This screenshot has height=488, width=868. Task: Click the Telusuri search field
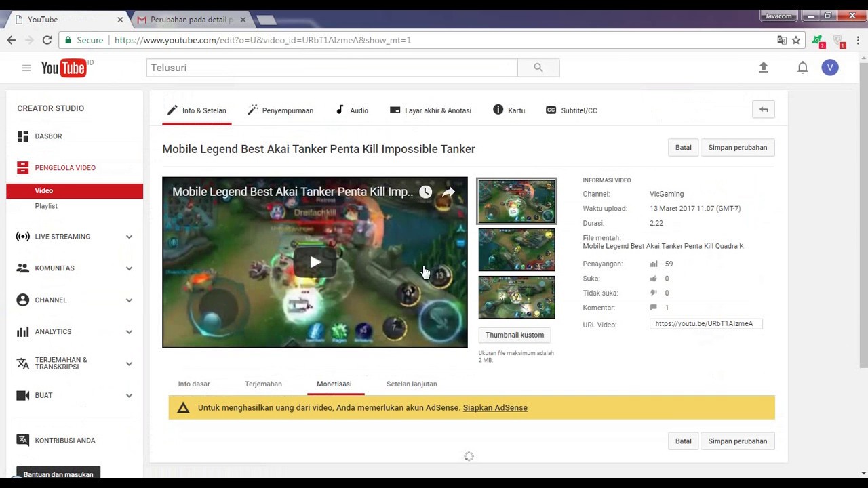point(332,68)
